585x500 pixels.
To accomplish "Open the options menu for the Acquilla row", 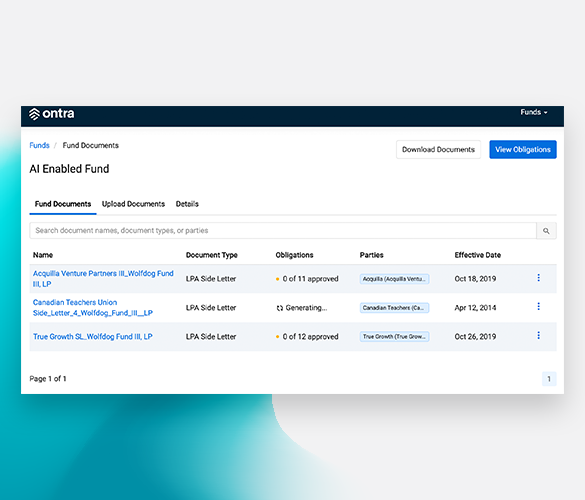I will click(538, 278).
